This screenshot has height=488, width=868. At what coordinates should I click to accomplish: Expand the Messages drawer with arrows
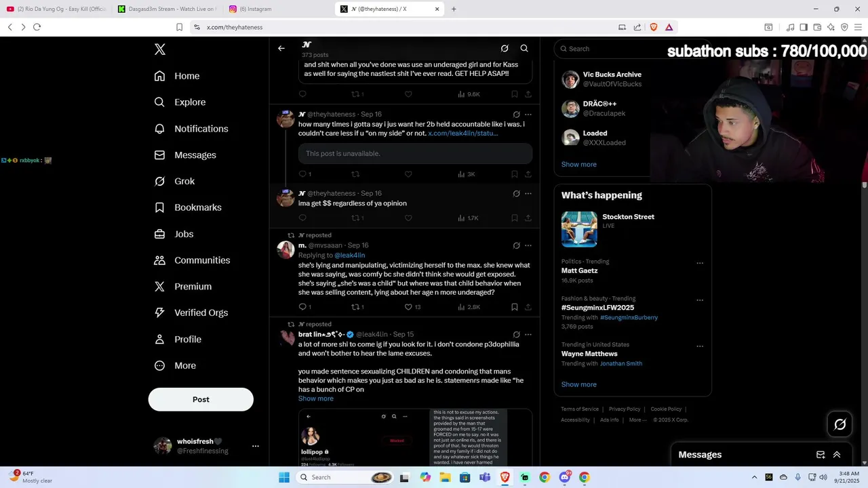pos(837,455)
